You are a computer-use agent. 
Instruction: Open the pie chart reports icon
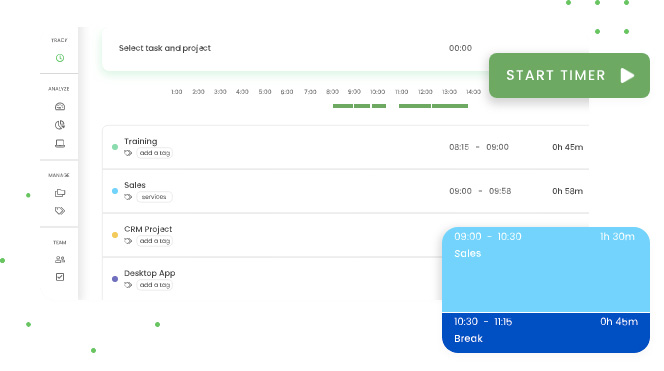click(60, 125)
